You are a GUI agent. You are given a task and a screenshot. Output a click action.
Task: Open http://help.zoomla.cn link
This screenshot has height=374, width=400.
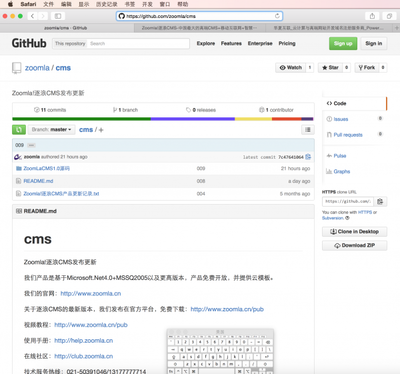(84, 341)
